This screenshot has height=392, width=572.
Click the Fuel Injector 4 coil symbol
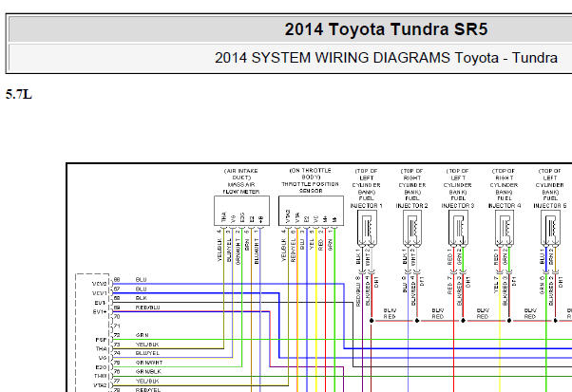(505, 228)
